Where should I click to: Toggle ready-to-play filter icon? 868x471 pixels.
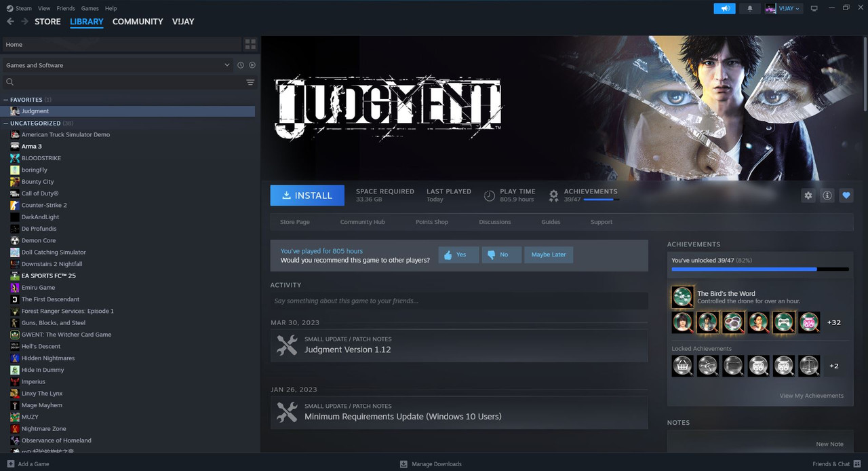coord(252,65)
